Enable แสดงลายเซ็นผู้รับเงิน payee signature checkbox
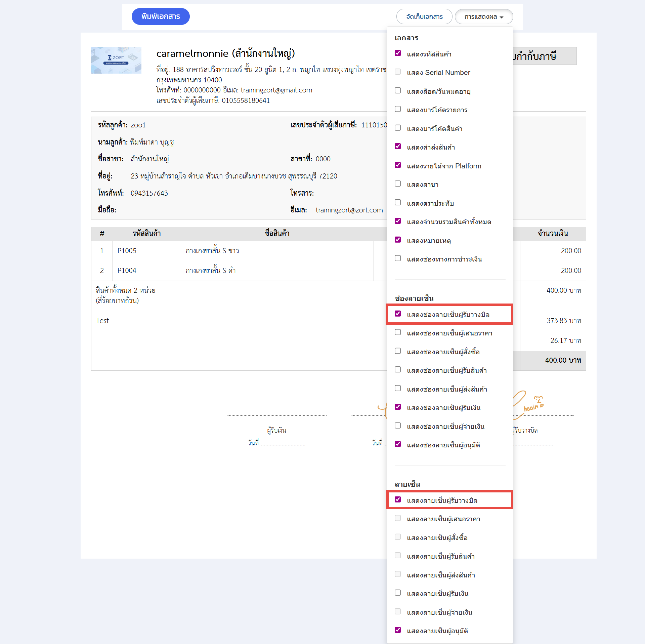This screenshot has width=645, height=644. click(x=398, y=593)
